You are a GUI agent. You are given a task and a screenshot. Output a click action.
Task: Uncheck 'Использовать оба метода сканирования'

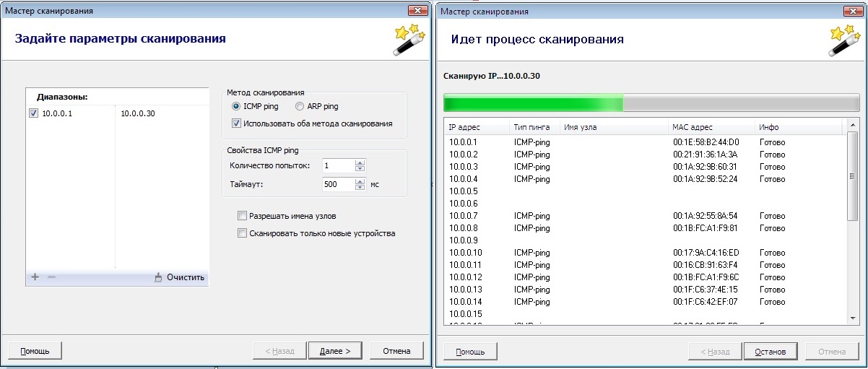237,123
